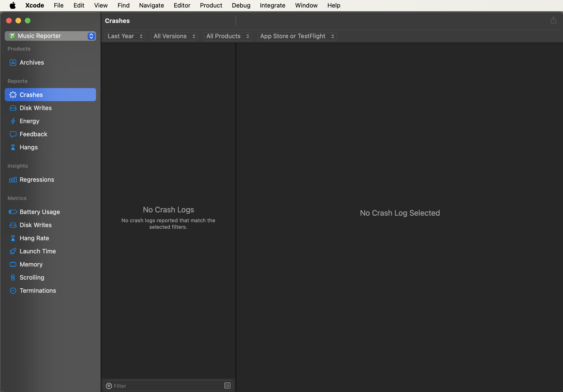Click the Energy lightning bolt icon

[13, 121]
